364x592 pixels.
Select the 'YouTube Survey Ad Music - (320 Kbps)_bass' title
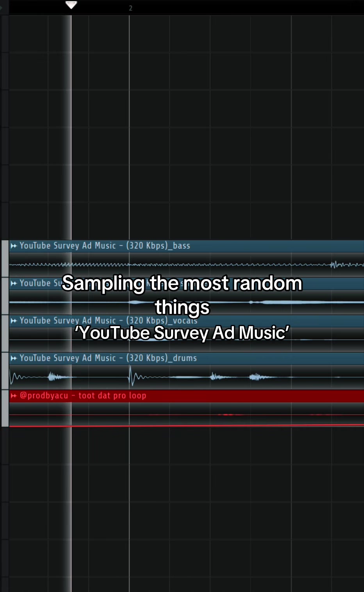105,246
